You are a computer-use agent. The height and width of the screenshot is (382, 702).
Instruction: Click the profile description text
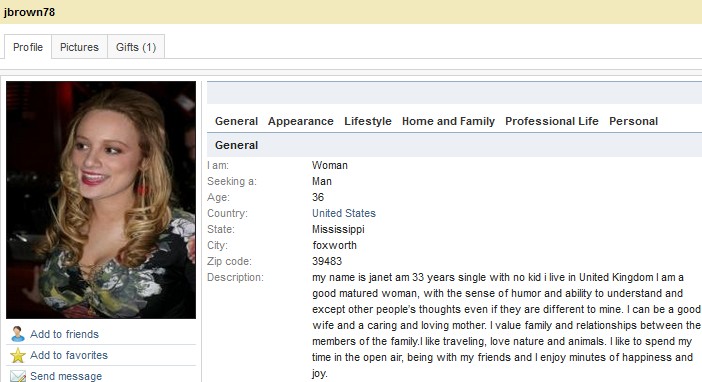click(x=506, y=325)
